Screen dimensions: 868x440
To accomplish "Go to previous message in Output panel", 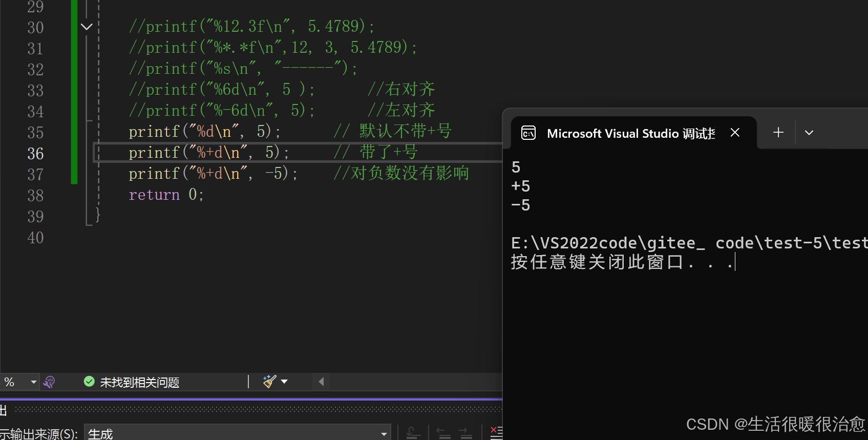I will [443, 433].
